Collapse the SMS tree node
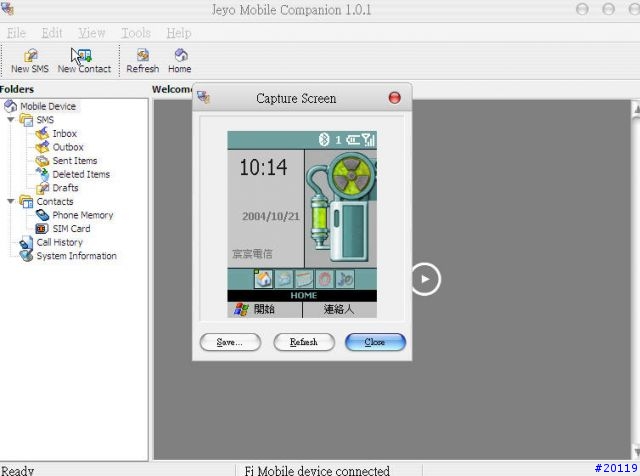This screenshot has height=476, width=640. tap(11, 120)
